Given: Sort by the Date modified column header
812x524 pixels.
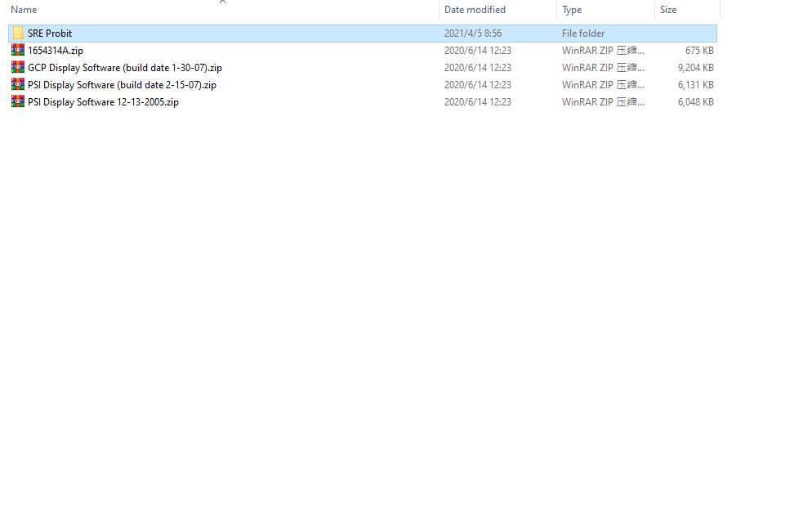Looking at the screenshot, I should [475, 9].
